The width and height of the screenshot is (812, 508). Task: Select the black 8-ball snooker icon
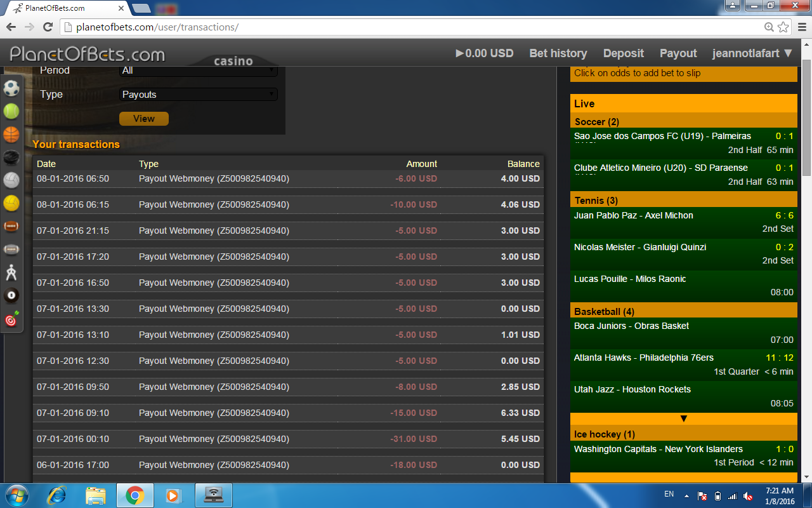[x=11, y=295]
